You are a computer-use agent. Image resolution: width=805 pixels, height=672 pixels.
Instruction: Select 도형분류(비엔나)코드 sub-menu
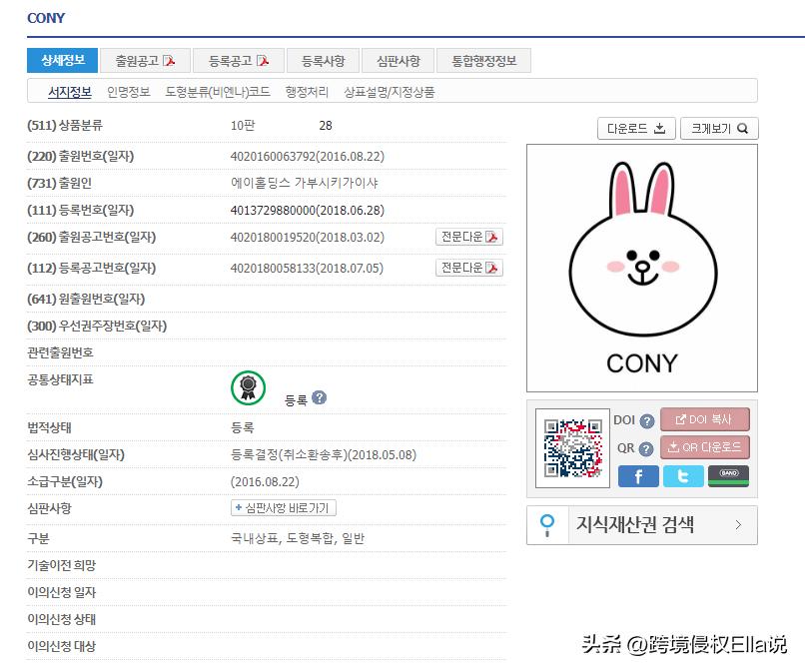(218, 92)
